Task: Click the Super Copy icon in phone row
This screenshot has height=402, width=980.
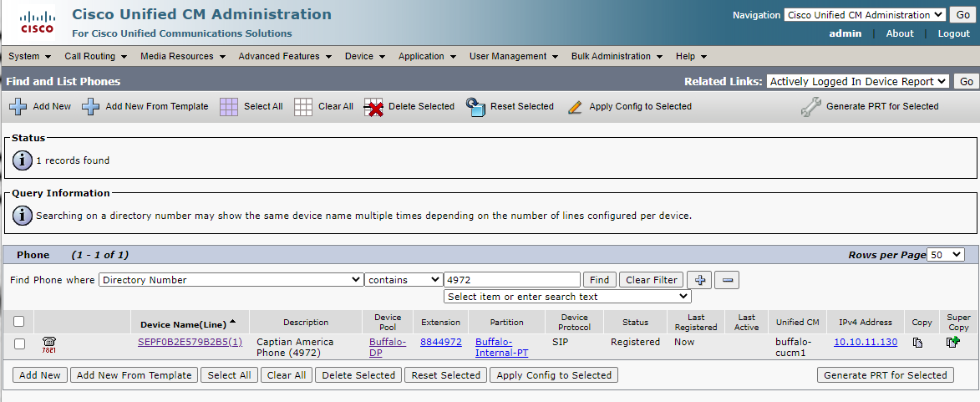Action: [953, 342]
